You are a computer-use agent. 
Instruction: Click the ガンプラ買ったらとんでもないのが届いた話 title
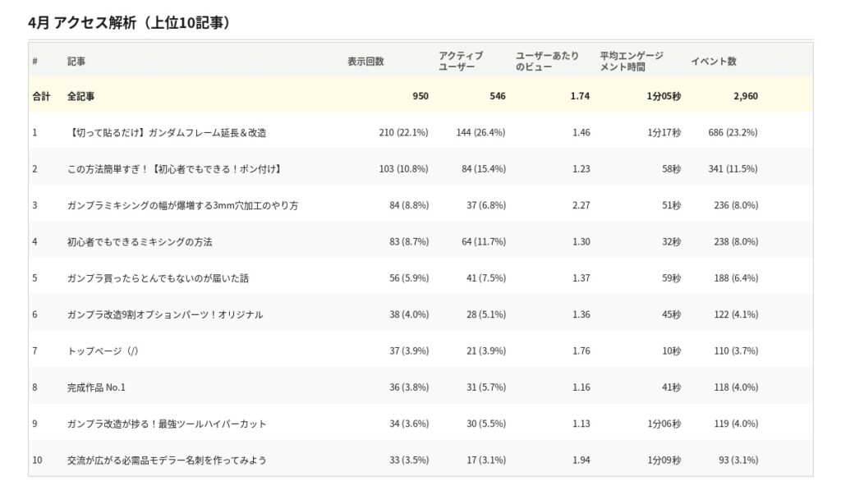coord(158,278)
